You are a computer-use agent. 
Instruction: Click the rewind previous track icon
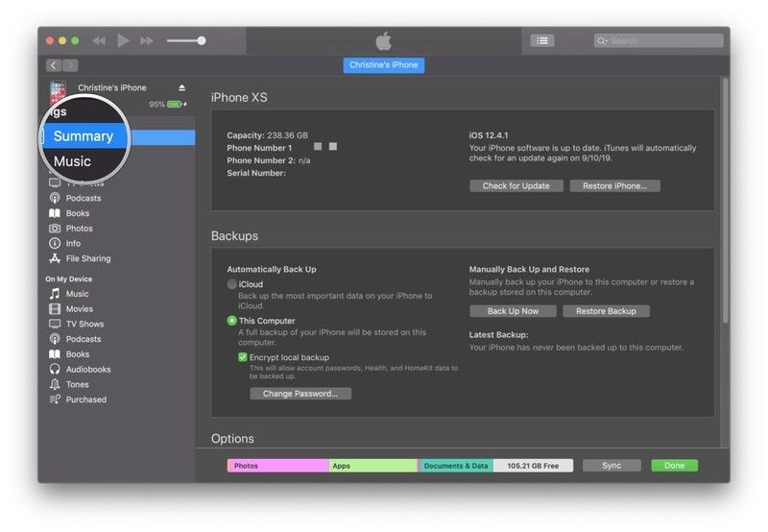click(99, 40)
